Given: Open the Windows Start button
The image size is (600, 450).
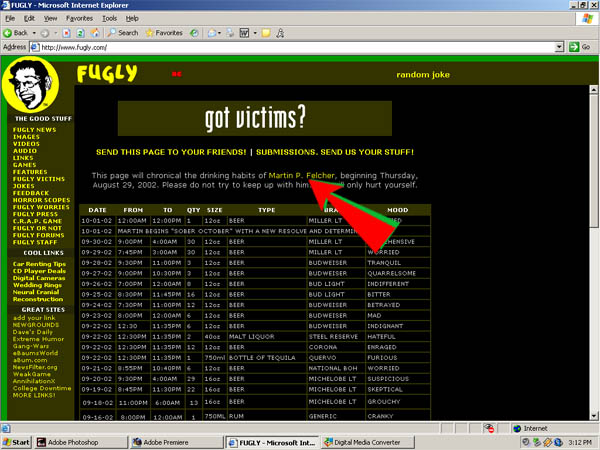Looking at the screenshot, I should (16, 442).
